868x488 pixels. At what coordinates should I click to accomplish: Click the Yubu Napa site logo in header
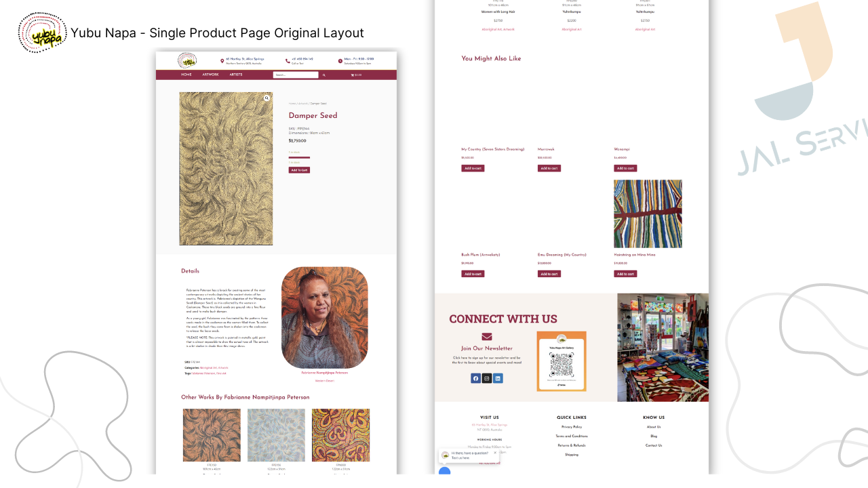tap(187, 60)
